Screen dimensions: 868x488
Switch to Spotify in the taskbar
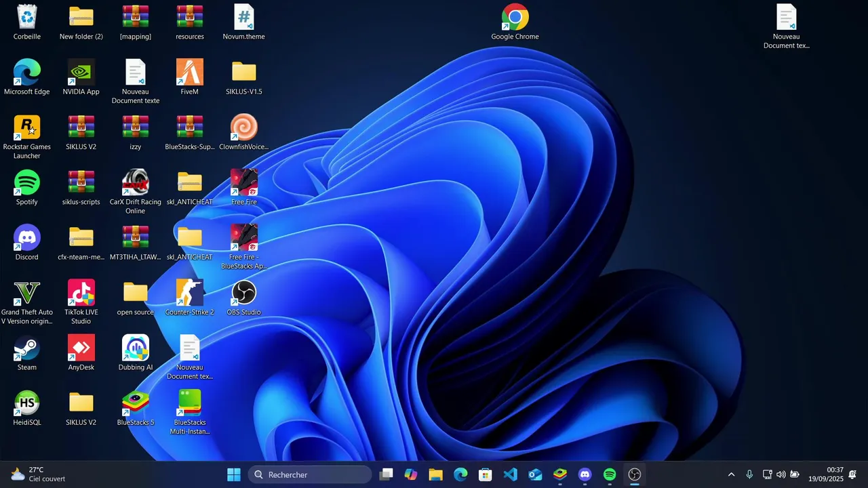610,474
